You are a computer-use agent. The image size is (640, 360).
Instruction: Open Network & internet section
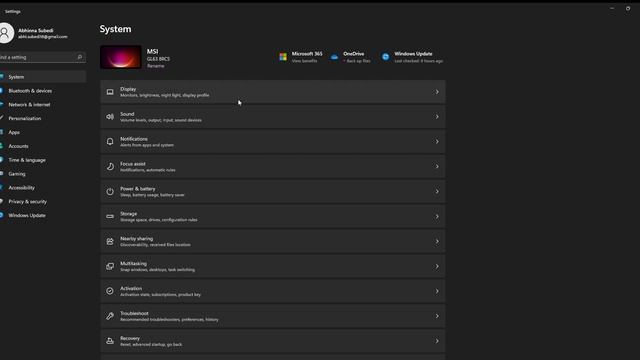(x=43, y=104)
